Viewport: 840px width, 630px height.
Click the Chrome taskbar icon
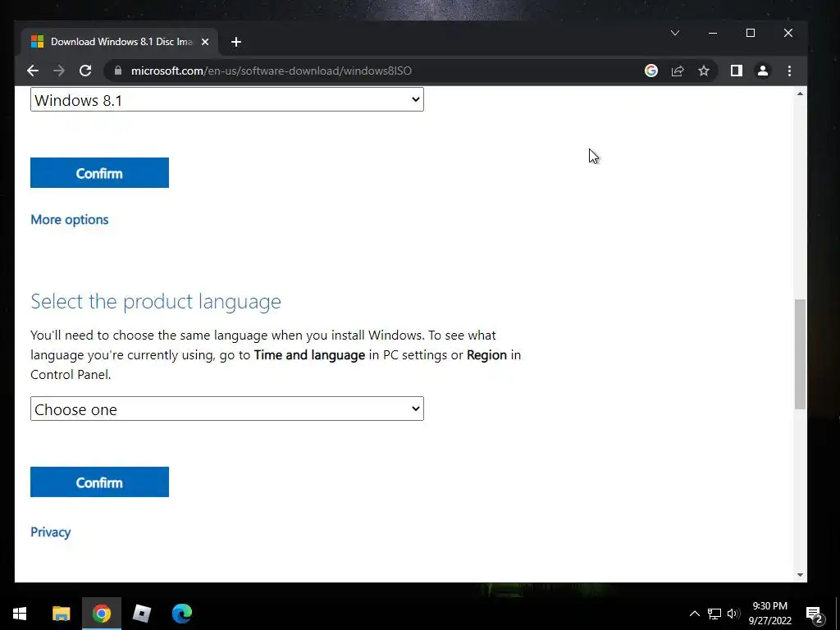pyautogui.click(x=101, y=614)
